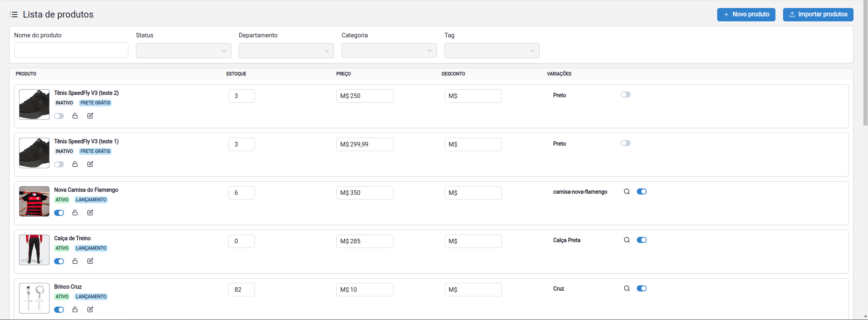Open the Categoria filter dropdown
Screen dimensions: 868x320
[389, 51]
